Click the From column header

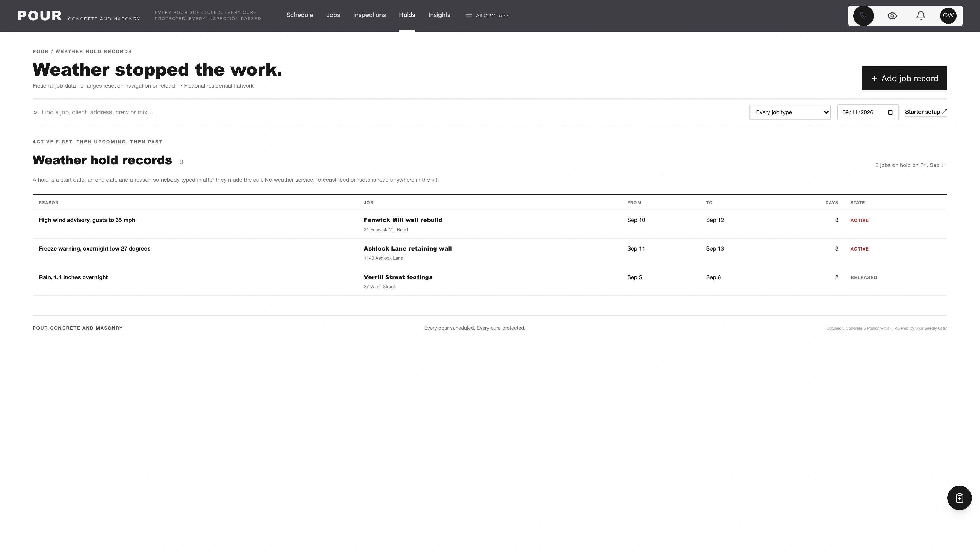pos(634,203)
